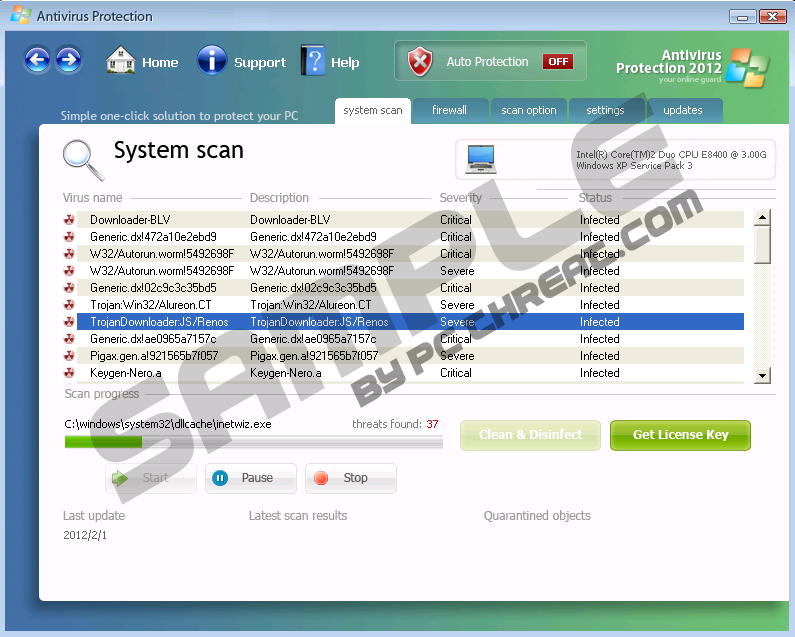Click the Home label link

(160, 62)
